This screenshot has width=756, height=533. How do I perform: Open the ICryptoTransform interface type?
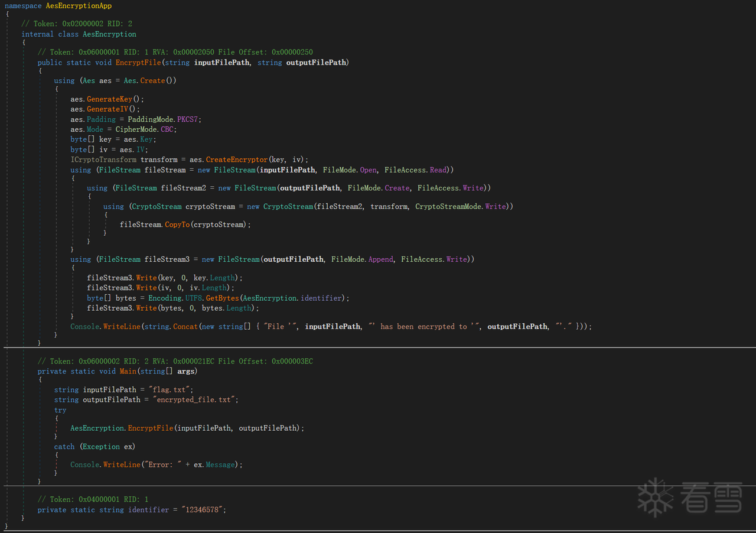(103, 160)
